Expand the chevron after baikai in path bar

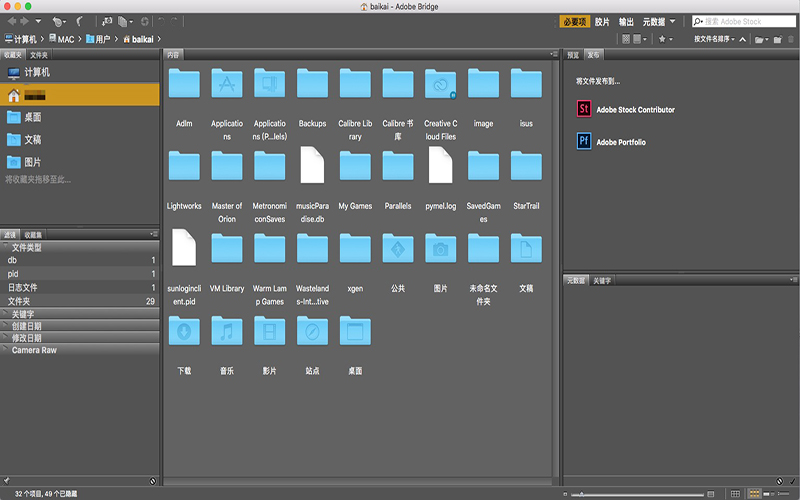click(x=159, y=39)
